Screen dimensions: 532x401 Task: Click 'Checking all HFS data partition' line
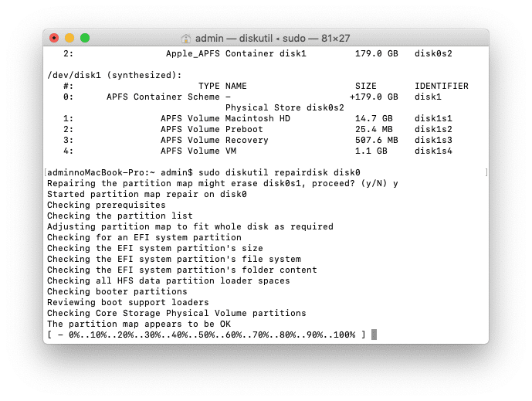(168, 281)
